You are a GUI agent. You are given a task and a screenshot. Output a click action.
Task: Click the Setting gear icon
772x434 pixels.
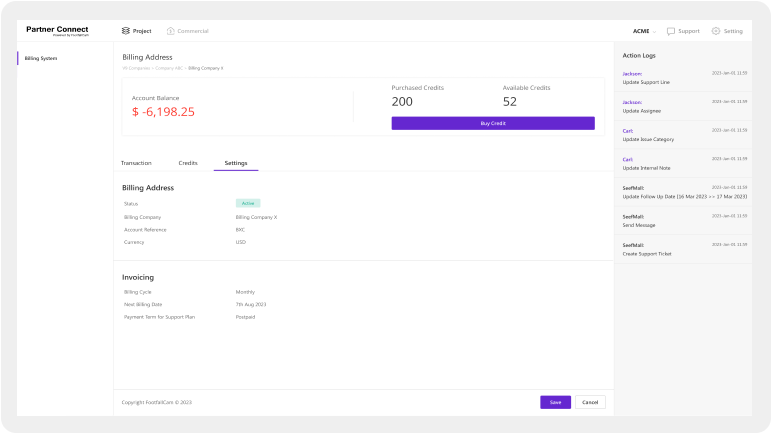(716, 31)
